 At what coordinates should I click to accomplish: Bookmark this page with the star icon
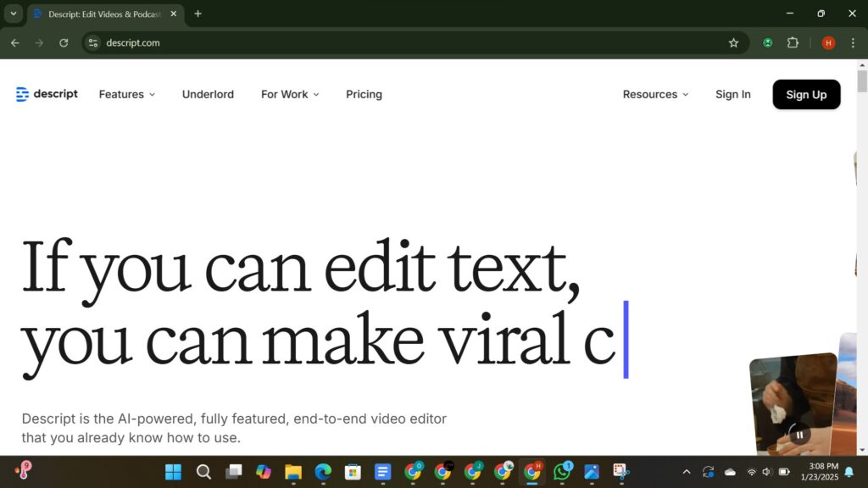[x=733, y=42]
